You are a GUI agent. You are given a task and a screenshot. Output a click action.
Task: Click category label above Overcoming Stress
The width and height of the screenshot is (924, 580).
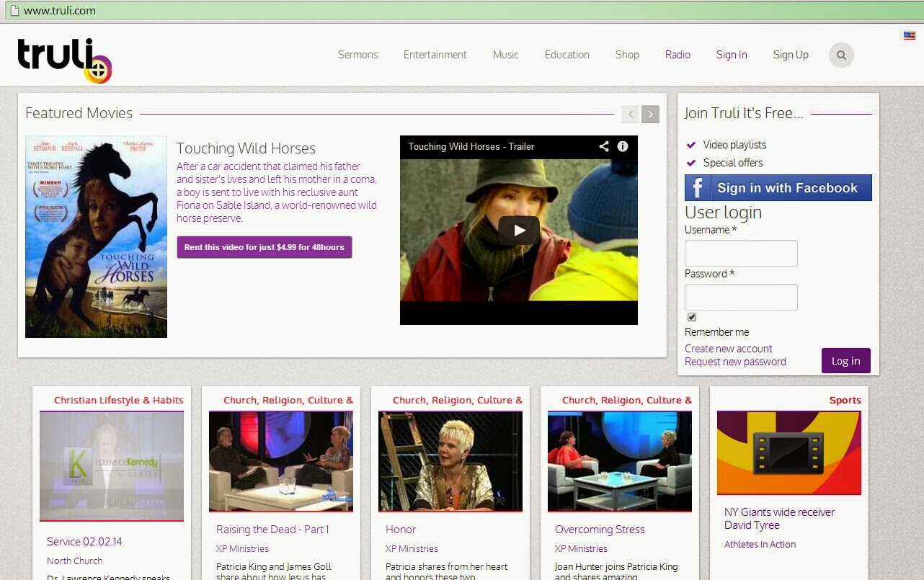click(x=627, y=401)
